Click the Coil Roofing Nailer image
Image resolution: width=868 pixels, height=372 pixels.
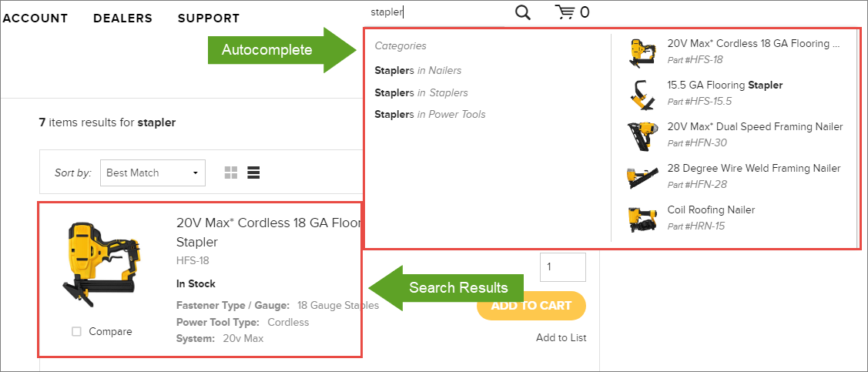click(x=642, y=219)
